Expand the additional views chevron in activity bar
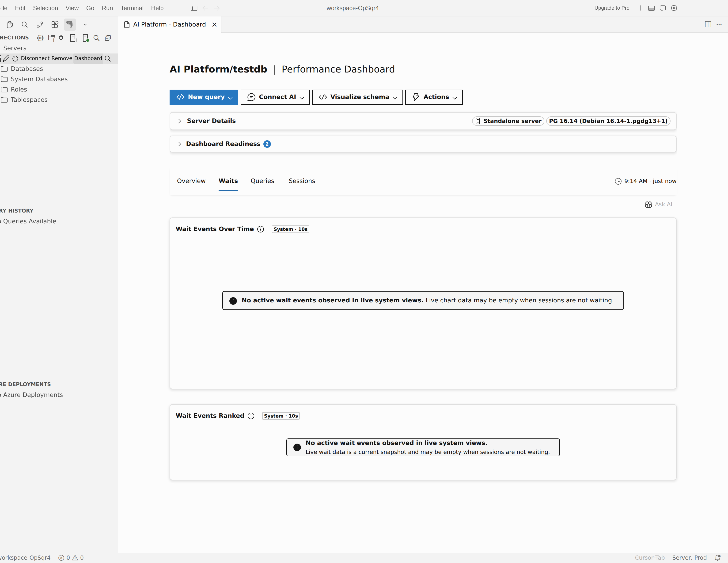Image resolution: width=728 pixels, height=563 pixels. tap(85, 24)
